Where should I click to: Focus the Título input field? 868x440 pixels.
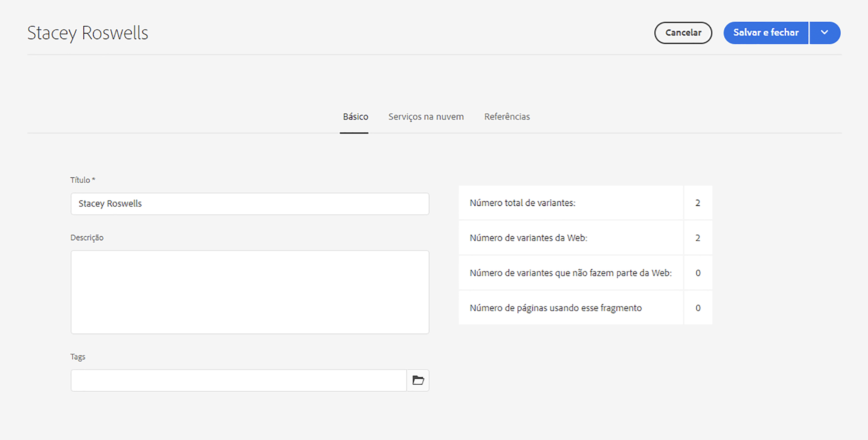pyautogui.click(x=249, y=204)
